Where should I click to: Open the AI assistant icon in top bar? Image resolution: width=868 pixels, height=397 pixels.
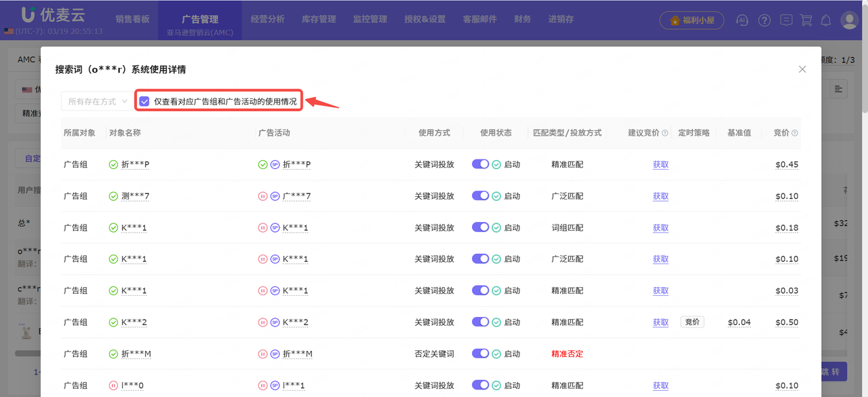tap(742, 20)
